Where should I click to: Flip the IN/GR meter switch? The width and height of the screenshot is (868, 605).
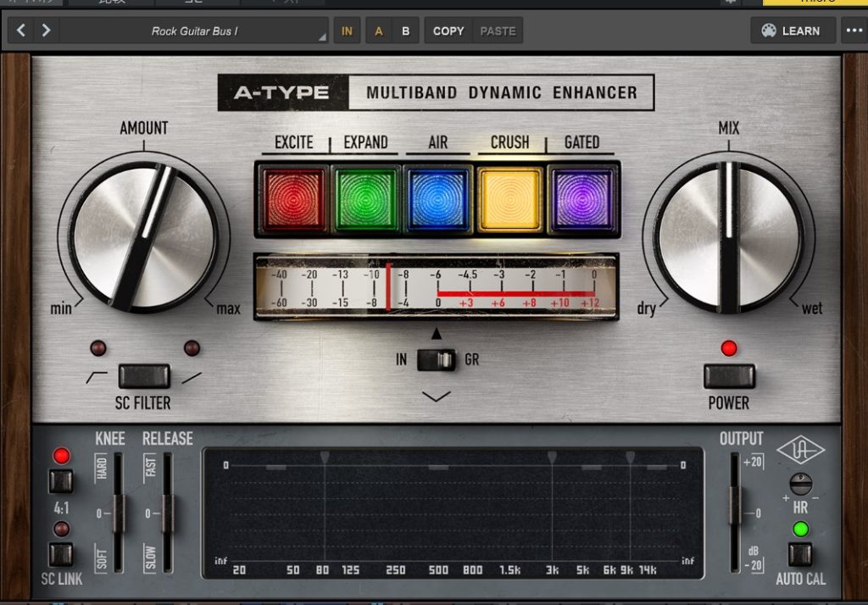[x=437, y=360]
